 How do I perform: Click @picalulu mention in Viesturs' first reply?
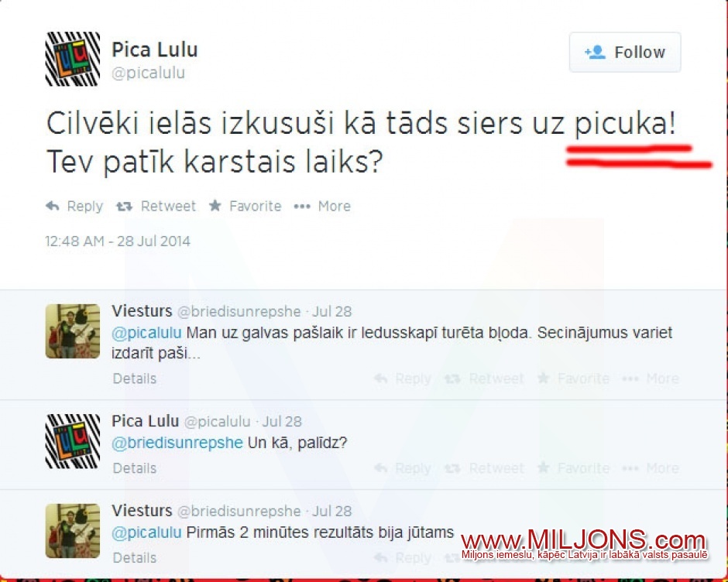[146, 333]
